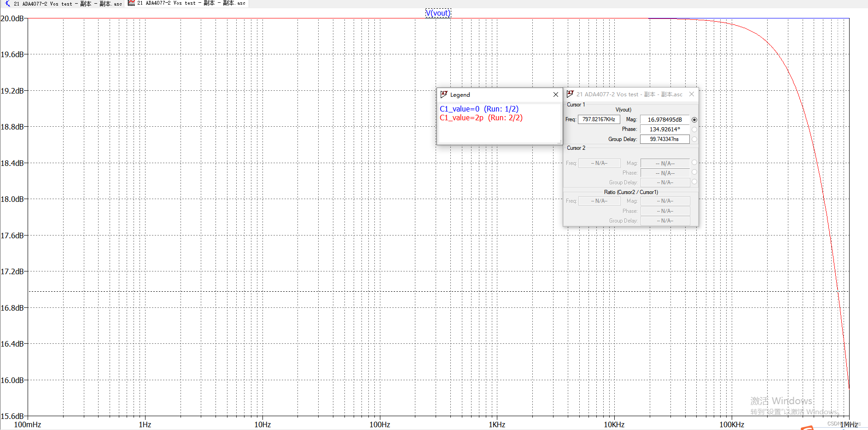Select the Cursor 2 Phase radio button
Screen dimensions: 868x430
694,172
